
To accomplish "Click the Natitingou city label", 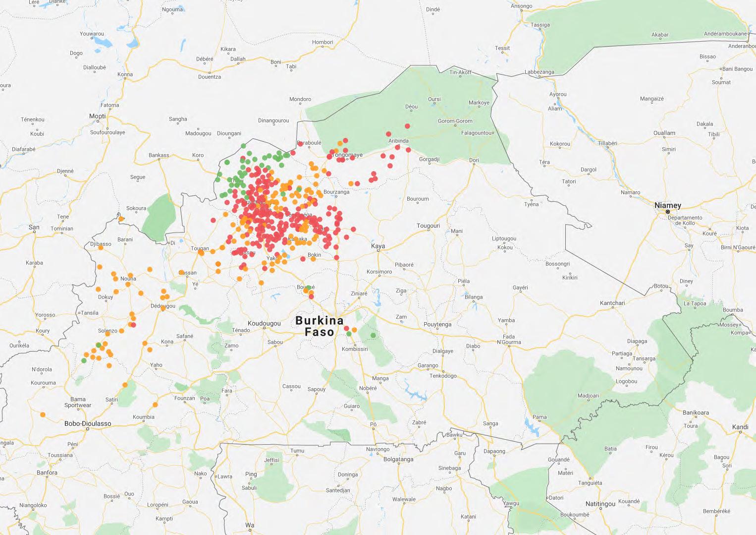I will click(x=600, y=504).
